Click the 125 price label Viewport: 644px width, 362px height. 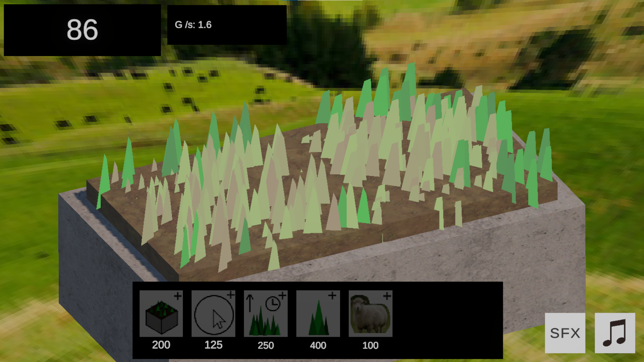coord(213,345)
